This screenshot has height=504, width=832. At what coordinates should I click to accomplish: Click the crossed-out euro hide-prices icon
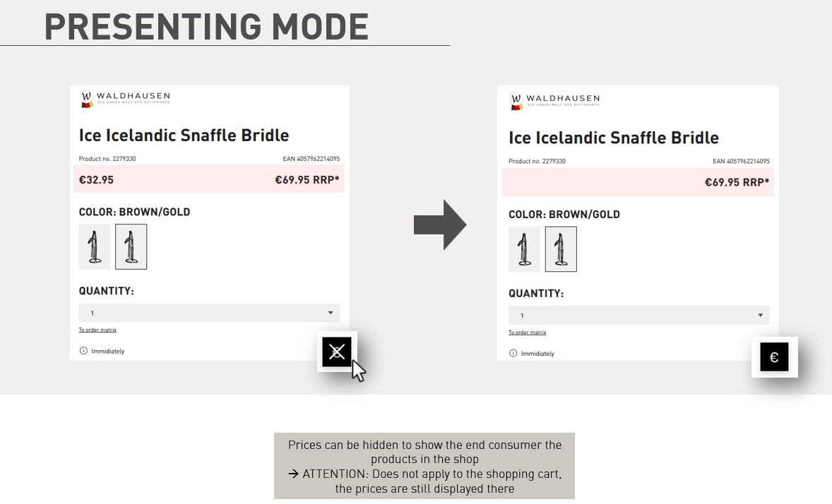click(x=337, y=352)
